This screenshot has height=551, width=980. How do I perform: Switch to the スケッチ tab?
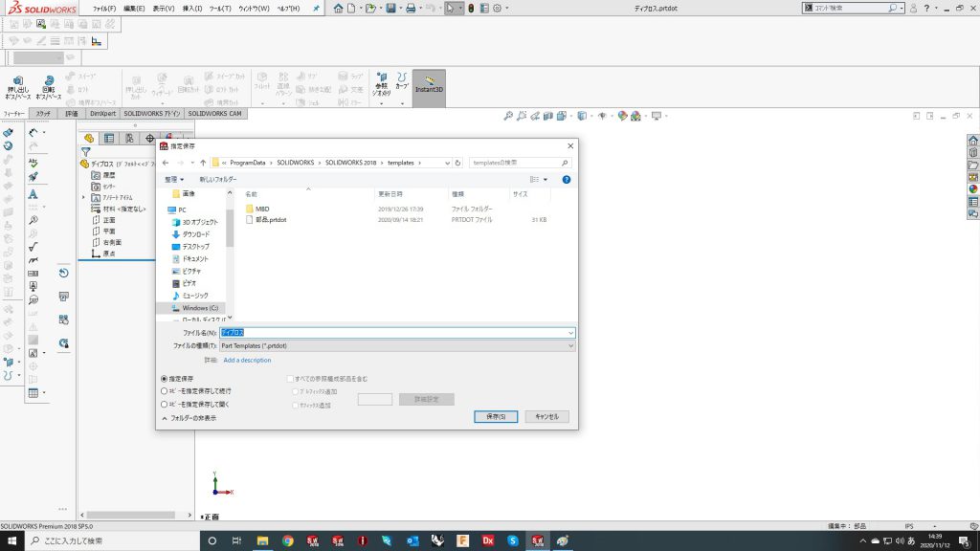pyautogui.click(x=43, y=114)
